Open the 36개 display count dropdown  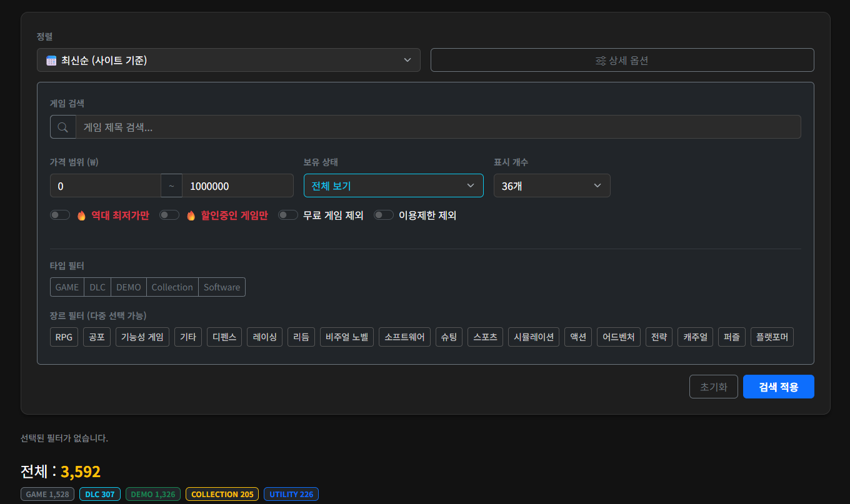point(551,186)
